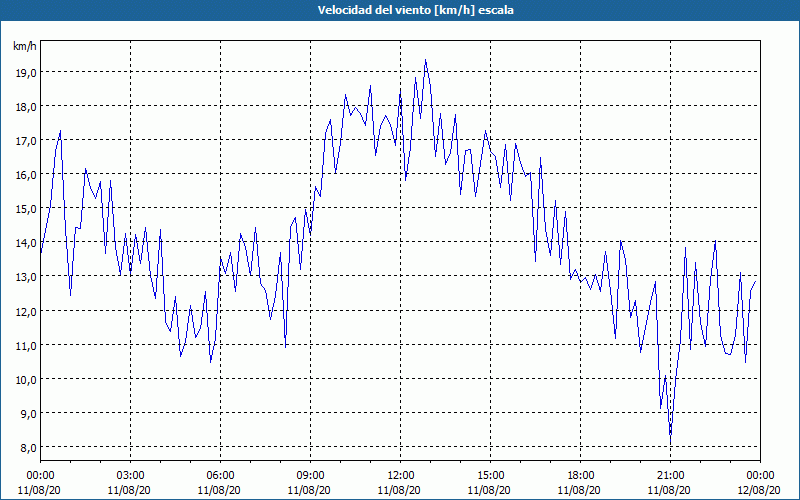Click the chart title "Velocidad del viento [km/h] escala"
The height and width of the screenshot is (500, 800).
pyautogui.click(x=415, y=10)
